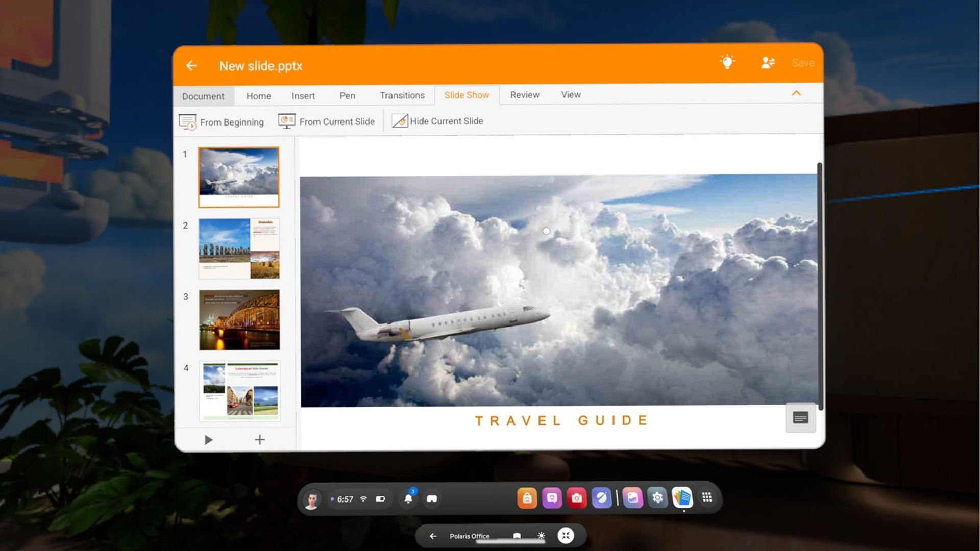
Task: Collapse the ribbon with chevron
Action: tap(796, 93)
